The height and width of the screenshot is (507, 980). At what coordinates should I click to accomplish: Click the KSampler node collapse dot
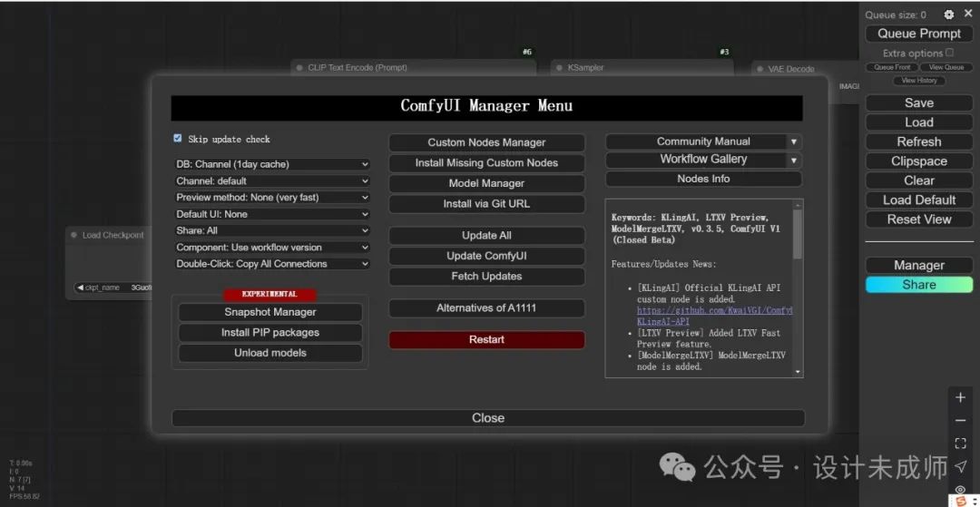(x=559, y=67)
